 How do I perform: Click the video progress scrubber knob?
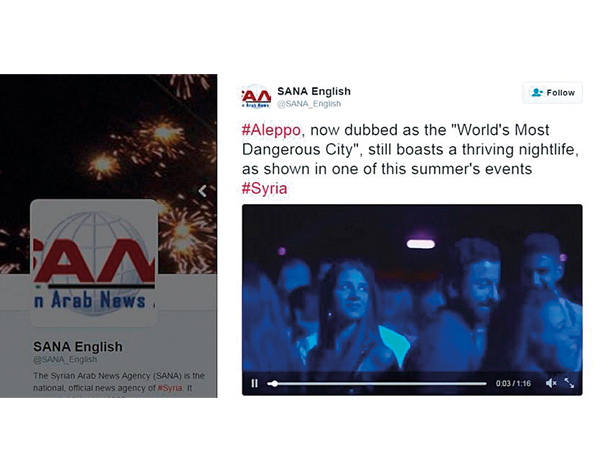click(274, 383)
